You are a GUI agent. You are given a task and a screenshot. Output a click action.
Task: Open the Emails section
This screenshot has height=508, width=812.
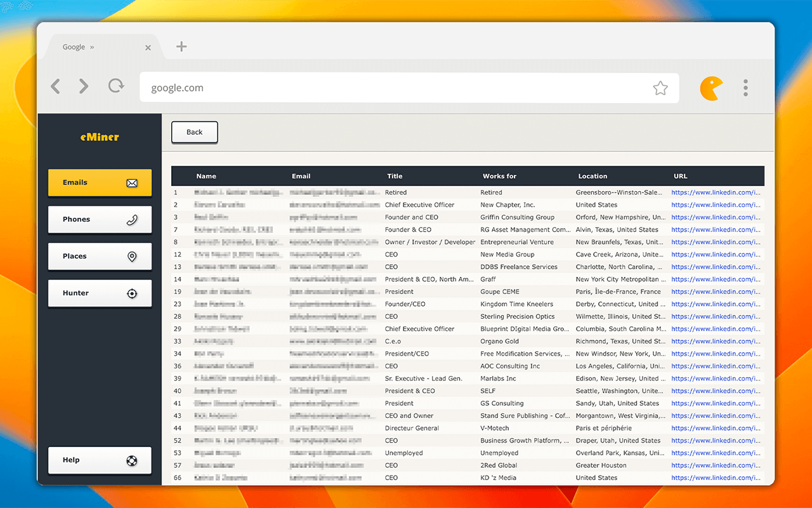click(100, 183)
